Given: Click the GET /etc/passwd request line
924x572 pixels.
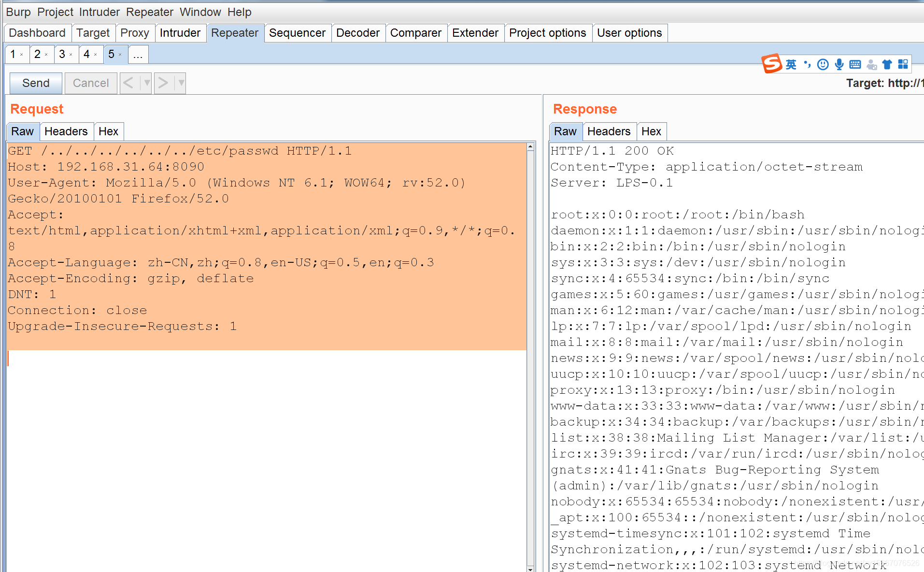Looking at the screenshot, I should (180, 151).
